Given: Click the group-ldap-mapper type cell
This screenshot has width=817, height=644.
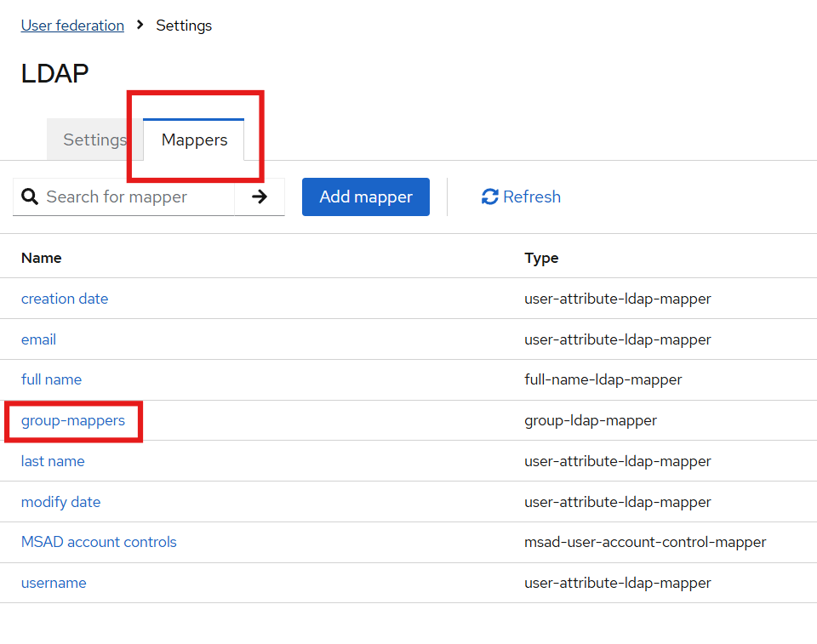Looking at the screenshot, I should point(590,420).
